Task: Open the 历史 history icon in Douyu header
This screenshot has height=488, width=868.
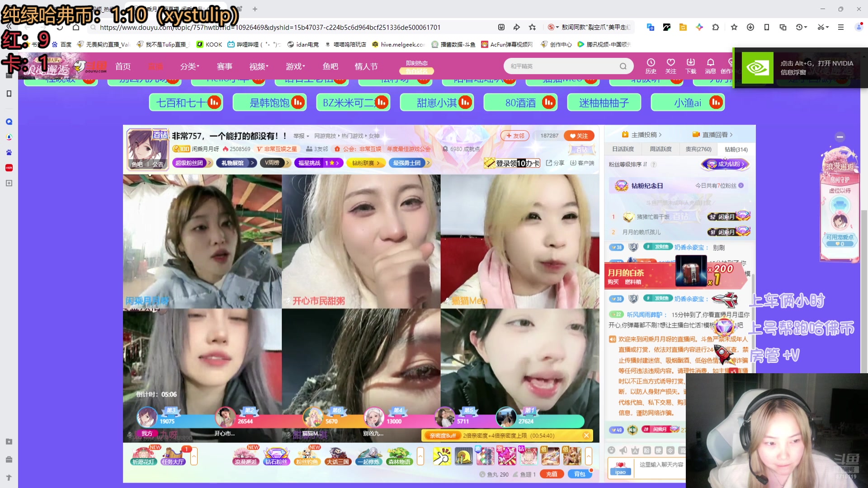Action: (651, 66)
